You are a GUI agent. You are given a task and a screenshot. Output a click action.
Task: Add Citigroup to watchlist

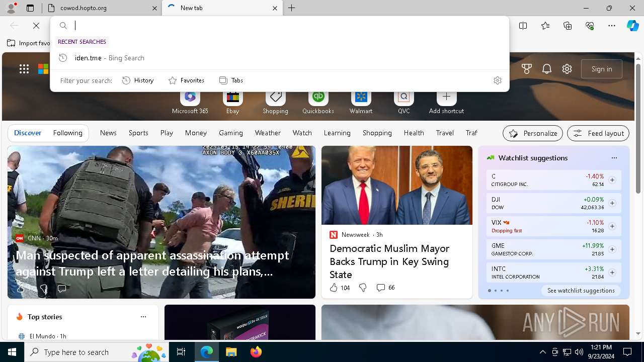pos(612,180)
